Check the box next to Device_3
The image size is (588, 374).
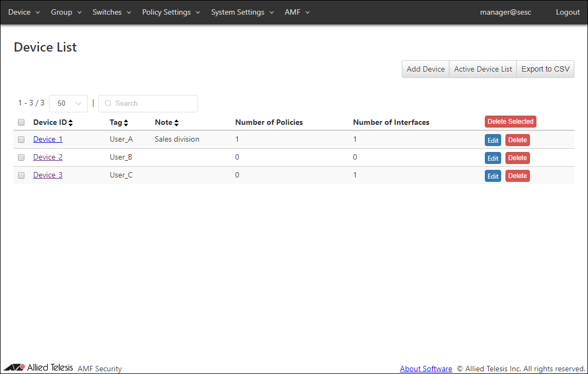click(x=21, y=175)
